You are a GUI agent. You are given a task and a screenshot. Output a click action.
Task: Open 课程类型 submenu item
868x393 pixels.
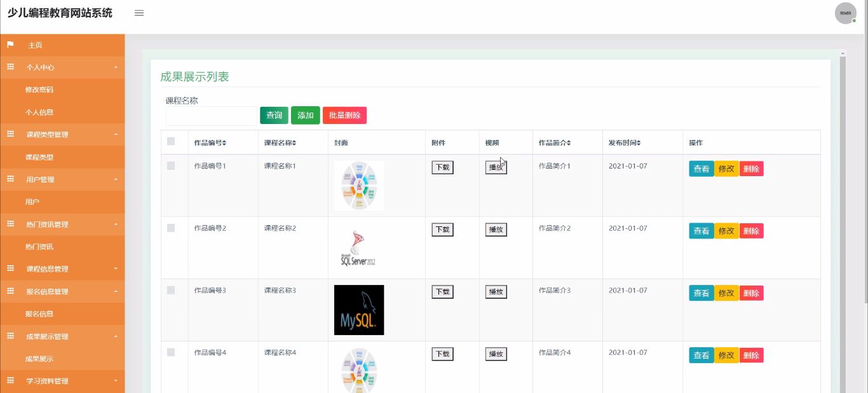click(39, 157)
